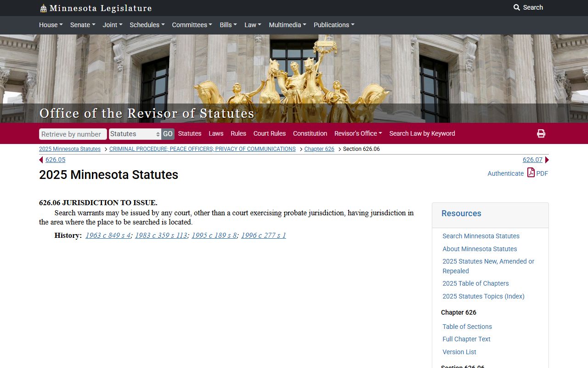Click Full Chapter Text link

click(466, 339)
